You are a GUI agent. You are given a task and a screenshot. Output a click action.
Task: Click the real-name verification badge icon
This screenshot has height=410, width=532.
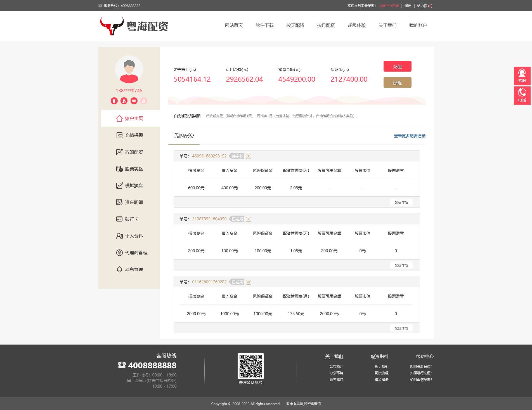[x=124, y=101]
